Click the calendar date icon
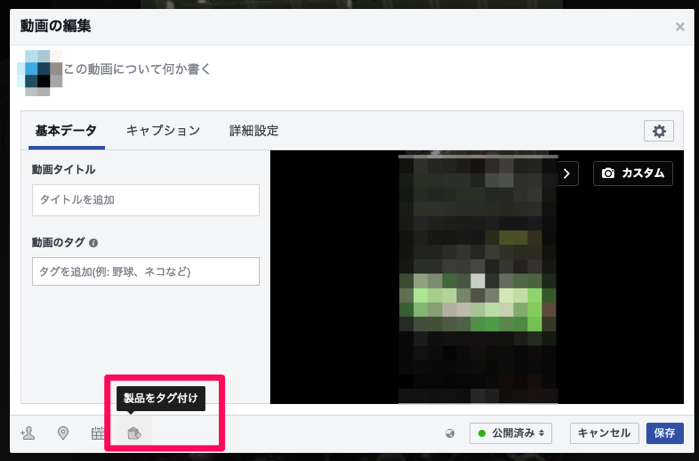 point(98,433)
